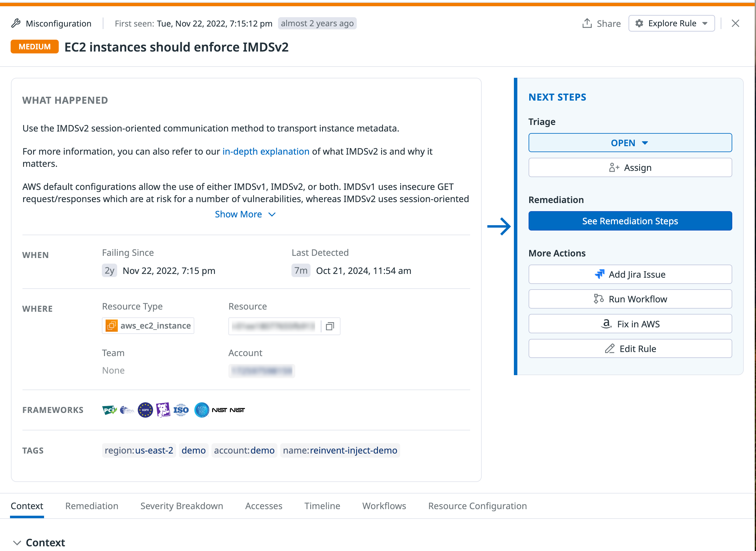This screenshot has width=756, height=551.
Task: Select the AICPA SOC framework icon
Action: tap(201, 410)
